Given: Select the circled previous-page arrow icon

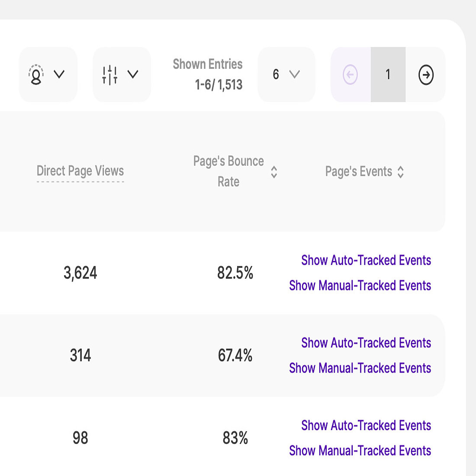Looking at the screenshot, I should (x=351, y=74).
